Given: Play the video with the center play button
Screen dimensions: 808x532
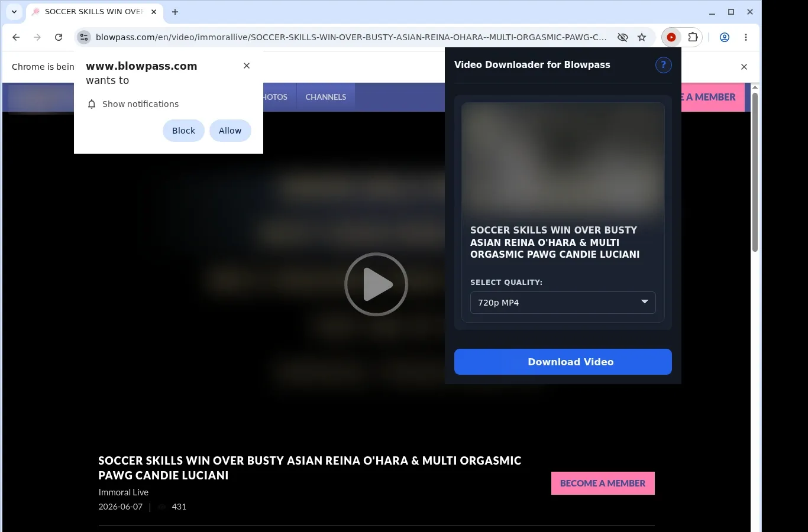Looking at the screenshot, I should (x=376, y=284).
